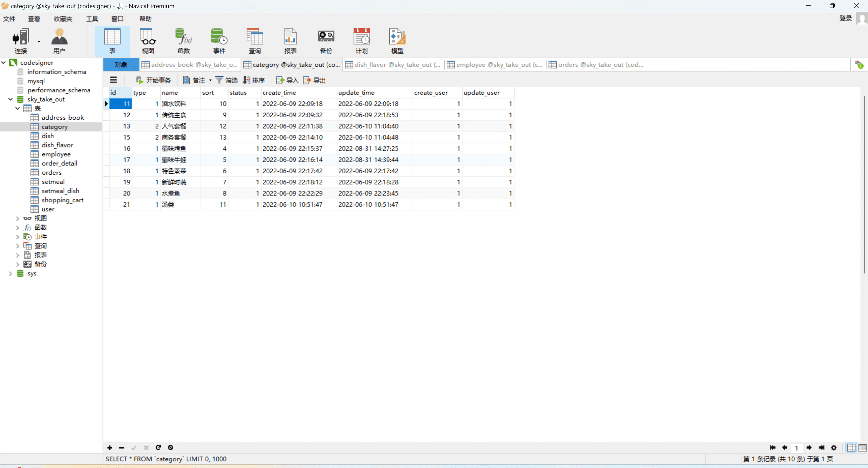Switch to the 对象 tab
868x468 pixels.
[x=121, y=64]
